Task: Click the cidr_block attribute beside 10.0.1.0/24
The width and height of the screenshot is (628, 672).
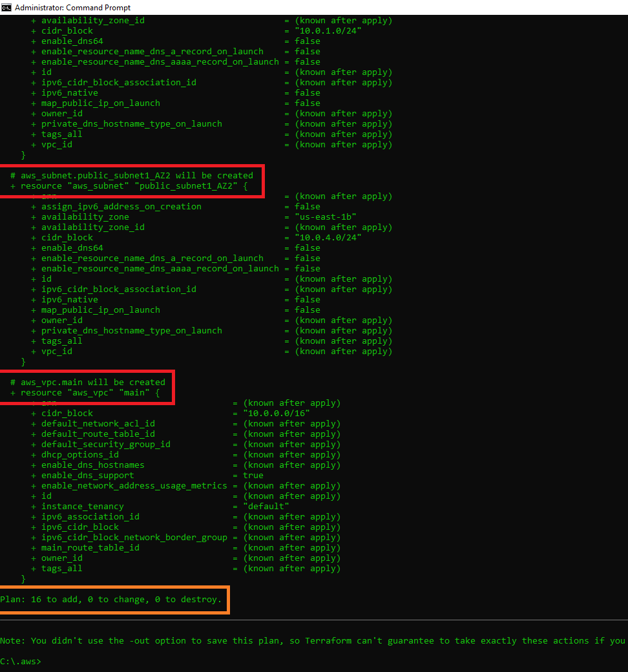Action: (67, 31)
